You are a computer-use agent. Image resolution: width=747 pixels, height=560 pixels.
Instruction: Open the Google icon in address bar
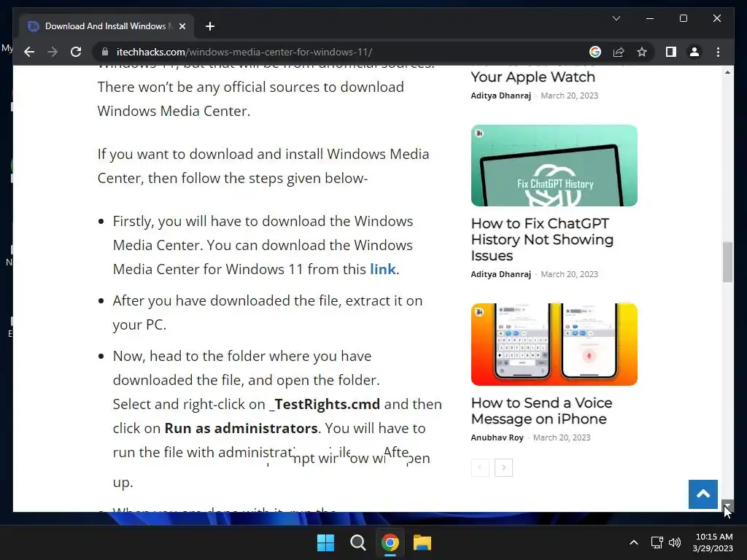(x=595, y=52)
